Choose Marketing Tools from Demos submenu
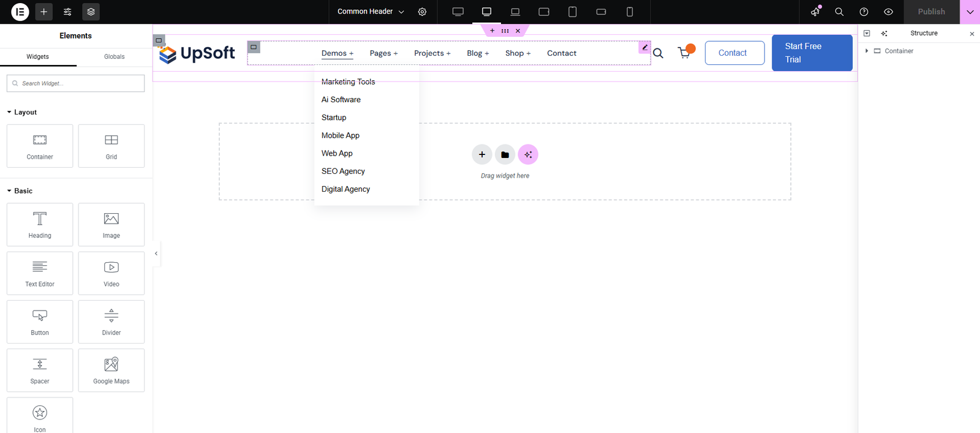Screen dimensions: 980x433 (348, 82)
